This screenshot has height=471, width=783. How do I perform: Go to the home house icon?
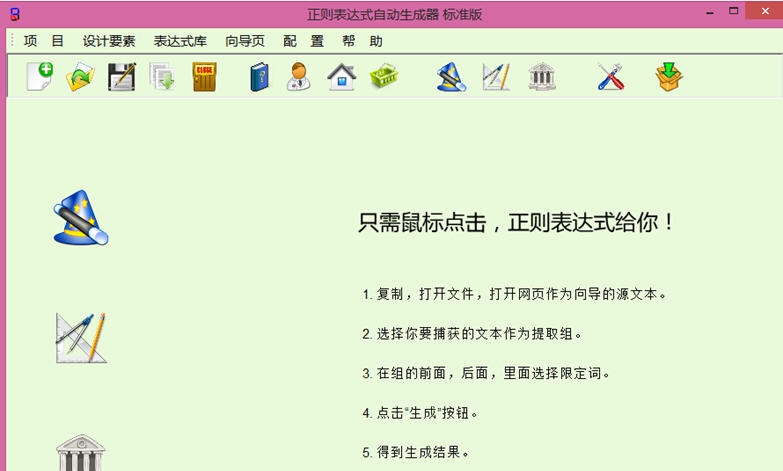(x=342, y=77)
